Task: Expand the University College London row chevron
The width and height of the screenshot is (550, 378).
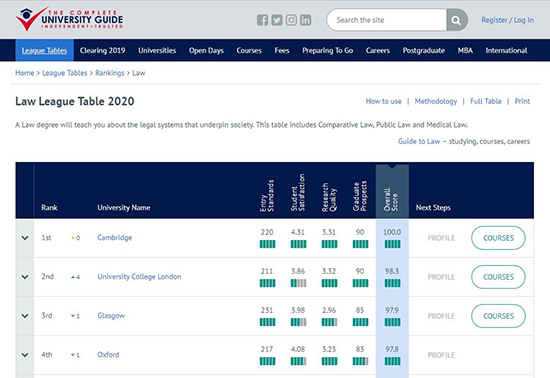Action: coord(25,277)
